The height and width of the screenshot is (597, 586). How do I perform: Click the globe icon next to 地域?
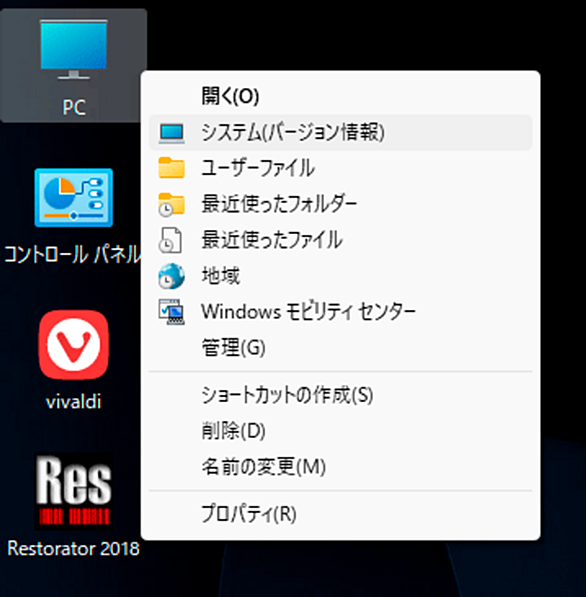coord(172,276)
